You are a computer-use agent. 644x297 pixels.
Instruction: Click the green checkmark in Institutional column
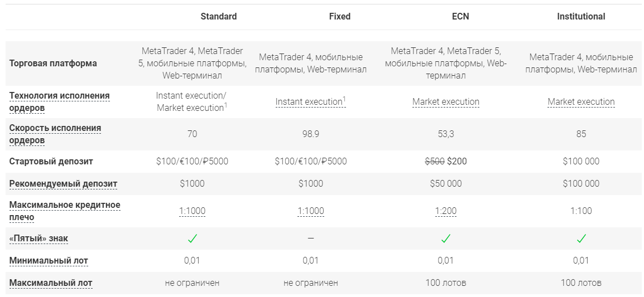[581, 238]
